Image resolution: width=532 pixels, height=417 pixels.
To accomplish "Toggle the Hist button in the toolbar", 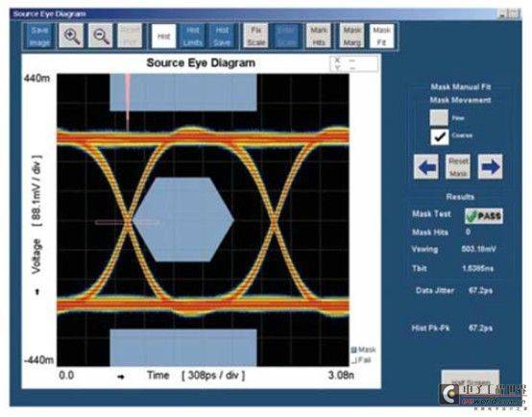I will [164, 36].
